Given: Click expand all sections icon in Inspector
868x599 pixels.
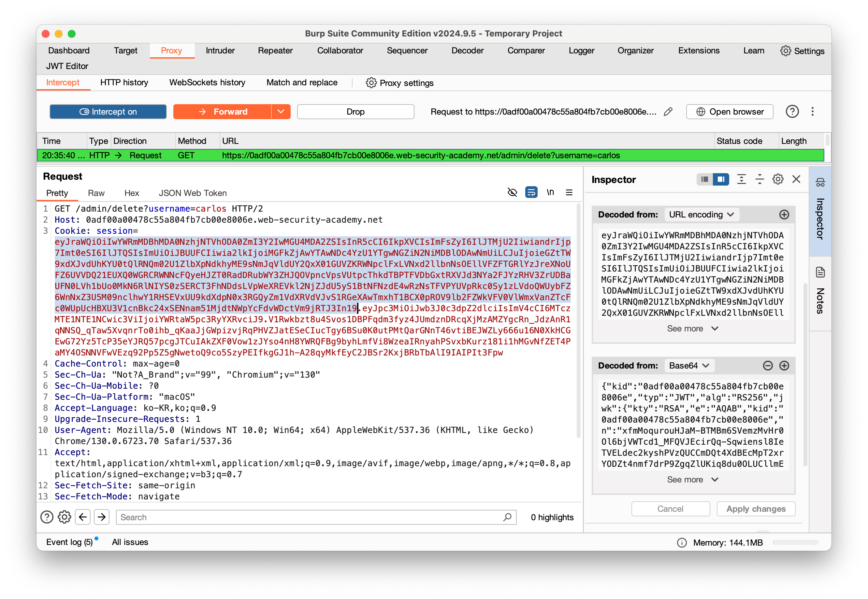Looking at the screenshot, I should [x=742, y=179].
